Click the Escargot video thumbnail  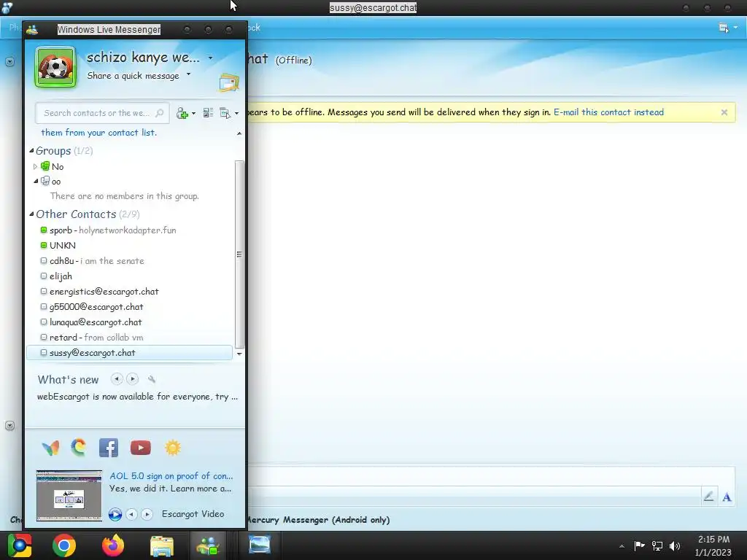69,496
